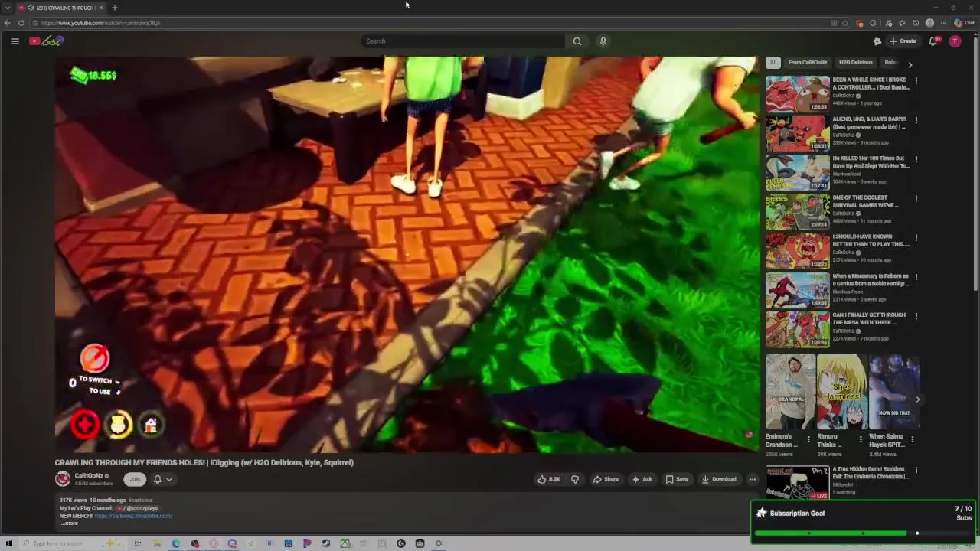
Task: Open options for Mercenary is Reborn video
Action: point(916,276)
